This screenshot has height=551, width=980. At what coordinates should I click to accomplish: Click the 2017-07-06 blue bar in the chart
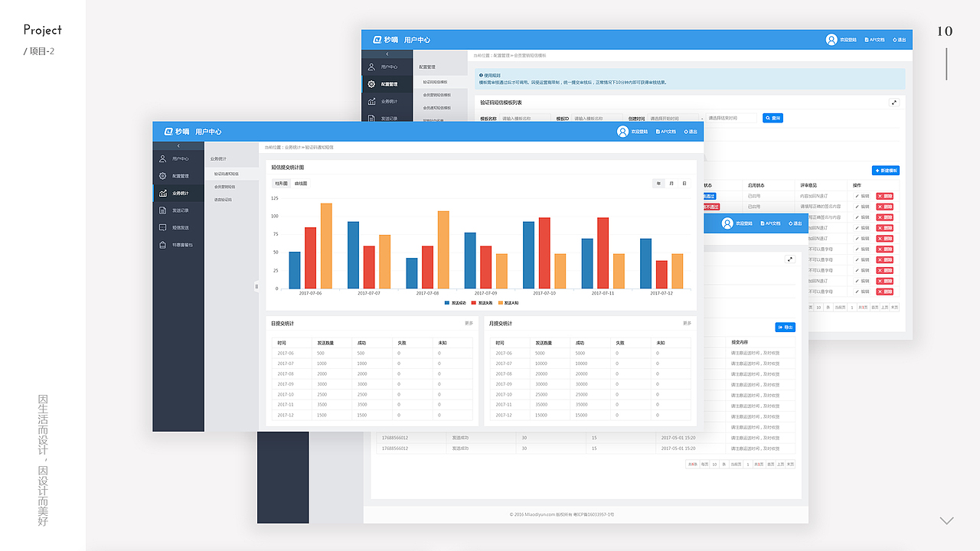295,270
